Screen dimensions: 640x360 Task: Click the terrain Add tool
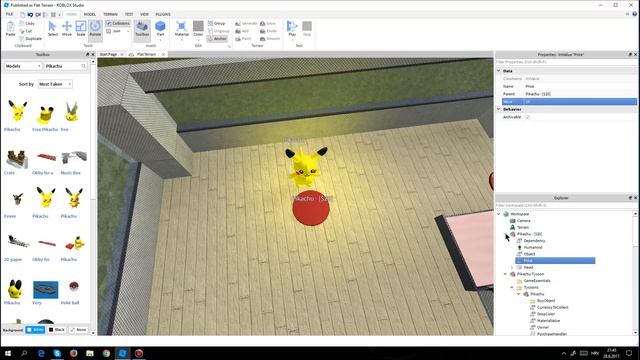point(242,31)
